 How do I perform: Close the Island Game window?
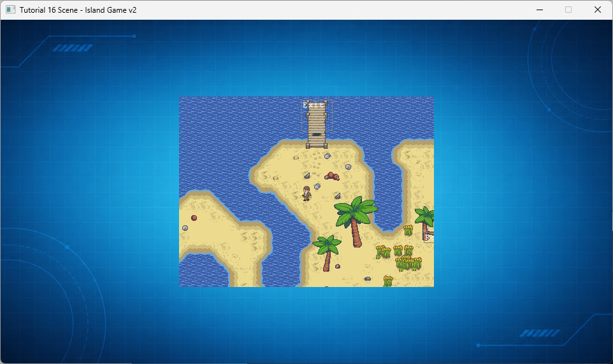pyautogui.click(x=597, y=10)
